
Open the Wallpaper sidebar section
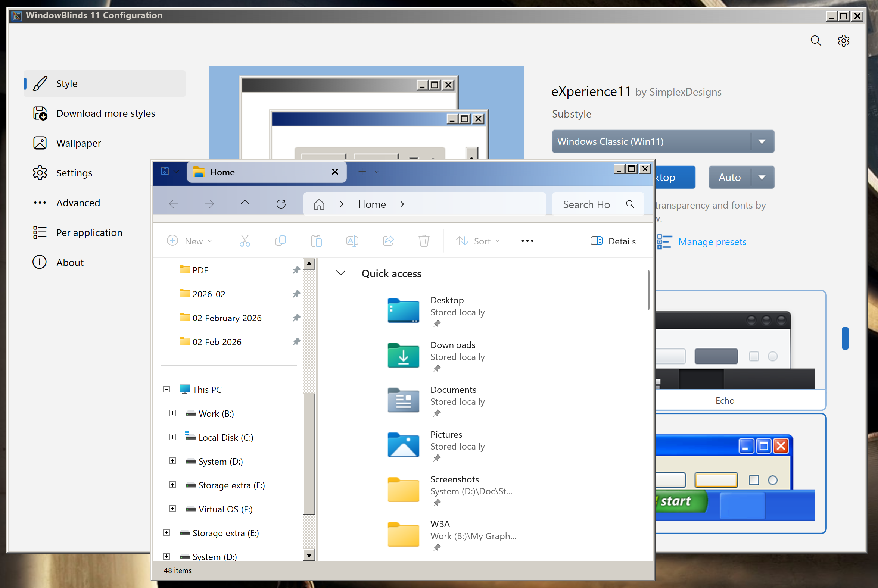click(x=78, y=143)
